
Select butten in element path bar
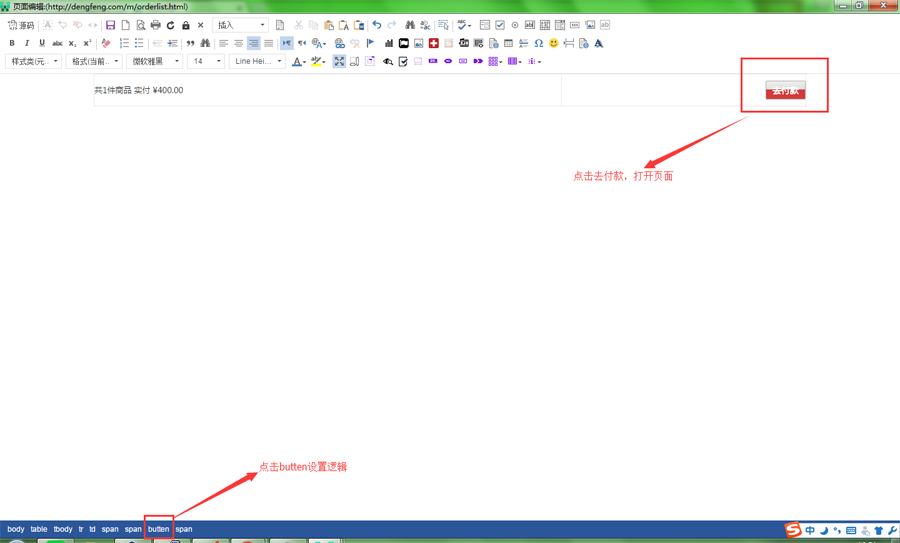(x=158, y=529)
